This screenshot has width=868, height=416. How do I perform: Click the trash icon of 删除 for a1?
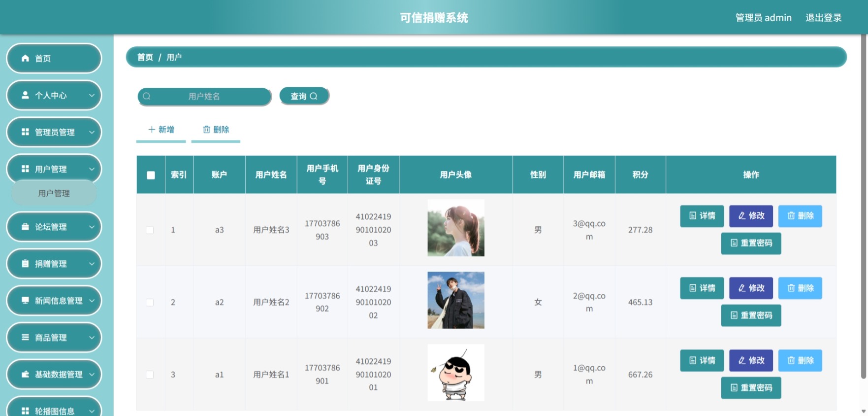click(x=791, y=361)
